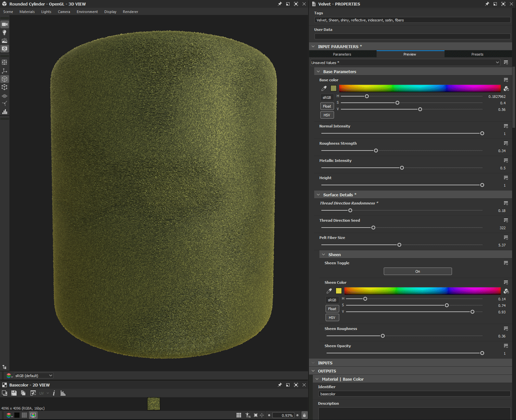Collapse the Base Parameters group
The height and width of the screenshot is (420, 516).
(318, 72)
